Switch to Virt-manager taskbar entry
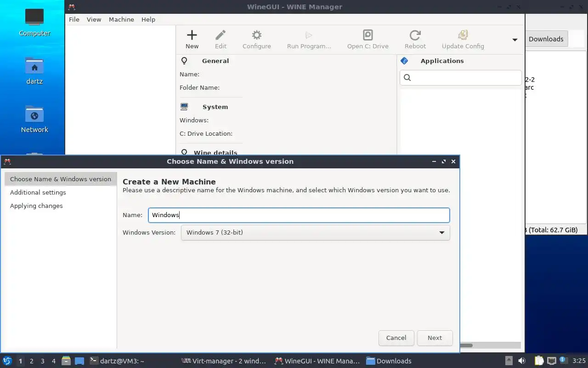The height and width of the screenshot is (368, 588). click(225, 361)
